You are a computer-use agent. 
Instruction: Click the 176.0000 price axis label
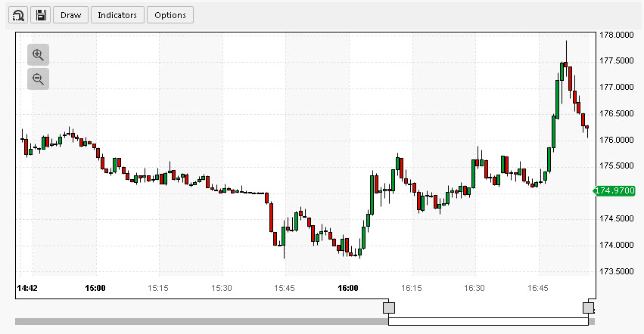pyautogui.click(x=616, y=140)
